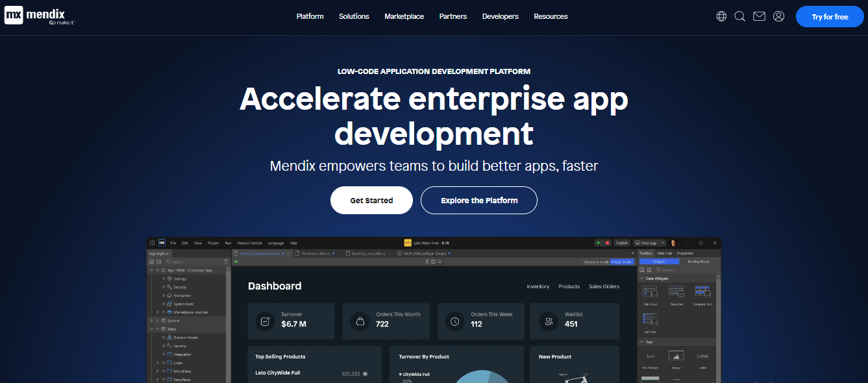This screenshot has width=868, height=383.
Task: Click the Publish button in Studio
Action: tap(622, 243)
